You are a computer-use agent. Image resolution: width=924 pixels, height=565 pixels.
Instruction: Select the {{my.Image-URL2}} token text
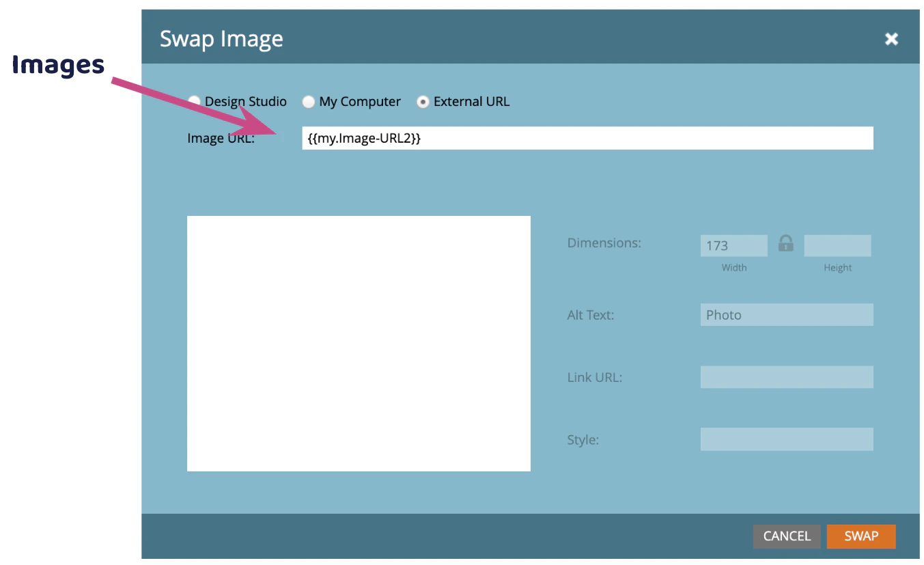pos(363,138)
